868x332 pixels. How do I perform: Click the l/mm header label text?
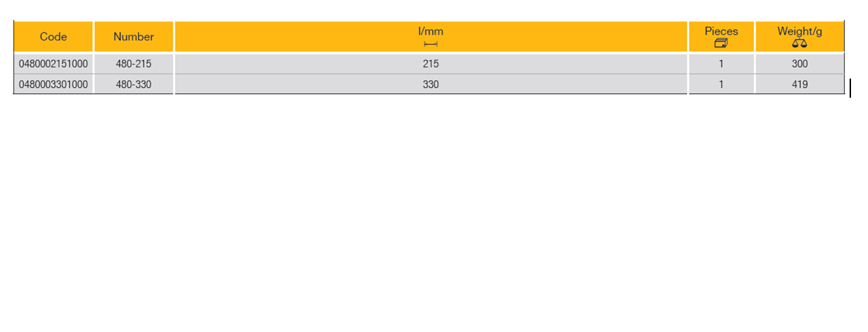[430, 31]
